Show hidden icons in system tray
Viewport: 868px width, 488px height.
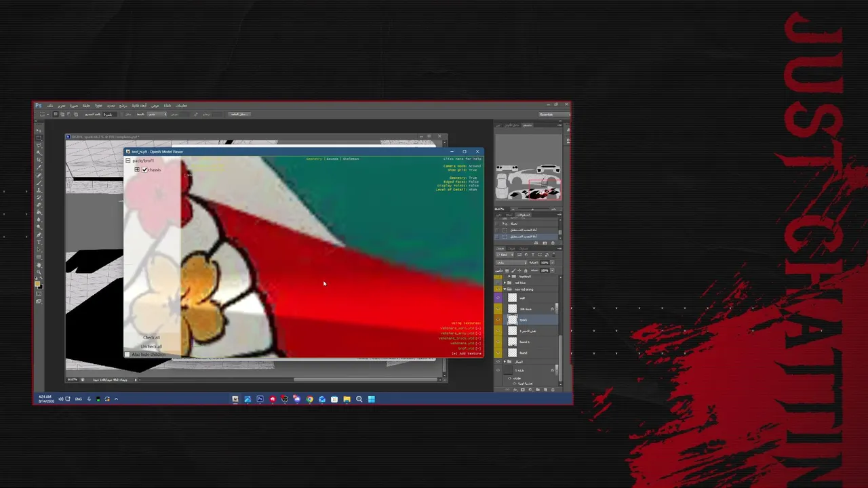tap(116, 399)
